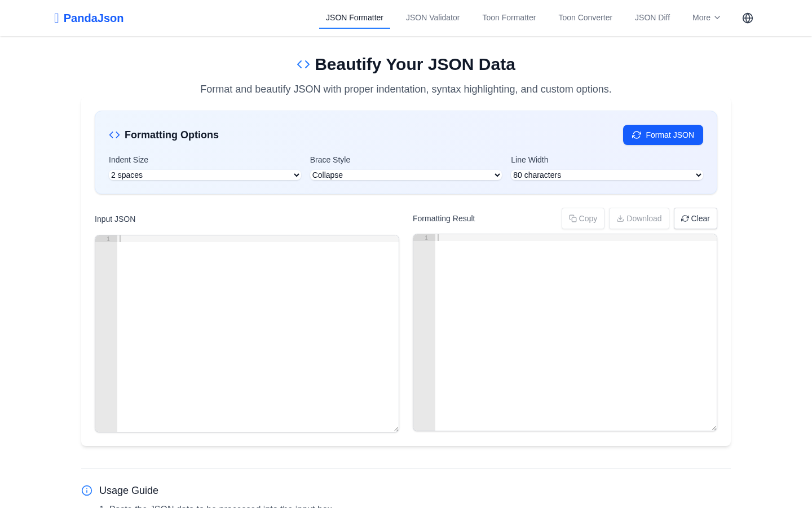The width and height of the screenshot is (812, 508).
Task: Download the formatted JSON
Action: pos(639,218)
